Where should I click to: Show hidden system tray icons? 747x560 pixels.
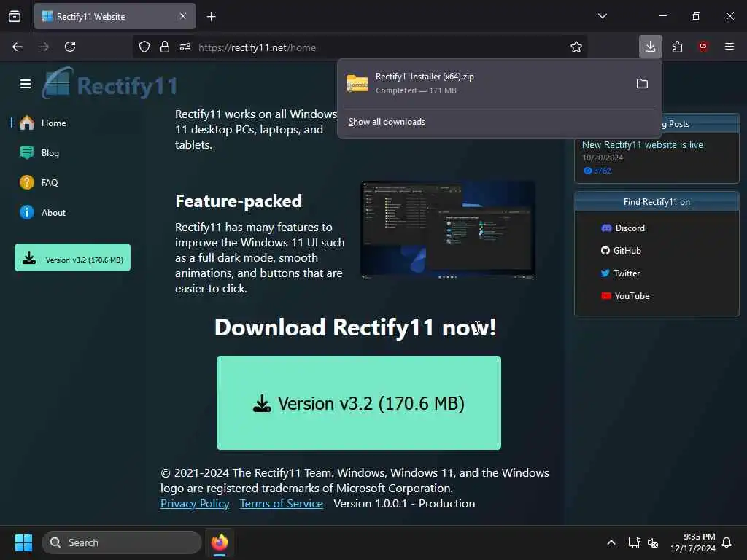[611, 542]
